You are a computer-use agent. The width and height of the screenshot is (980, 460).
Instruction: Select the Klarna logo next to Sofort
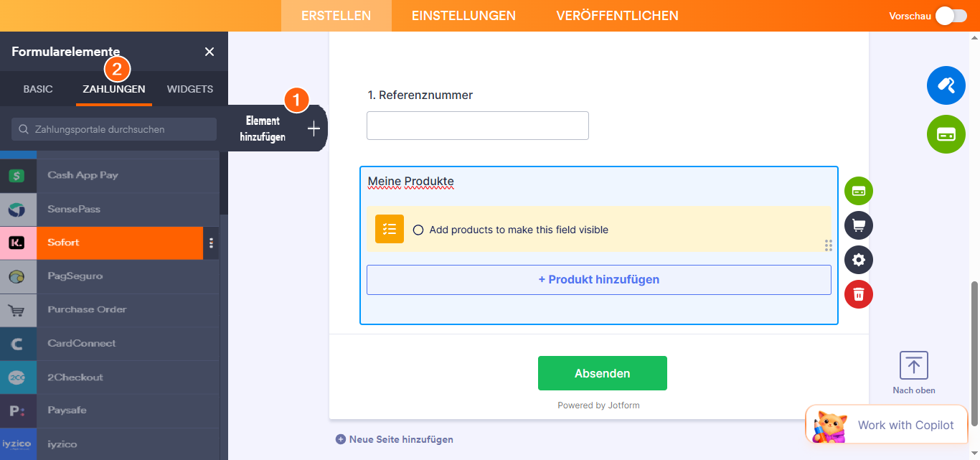tap(18, 243)
